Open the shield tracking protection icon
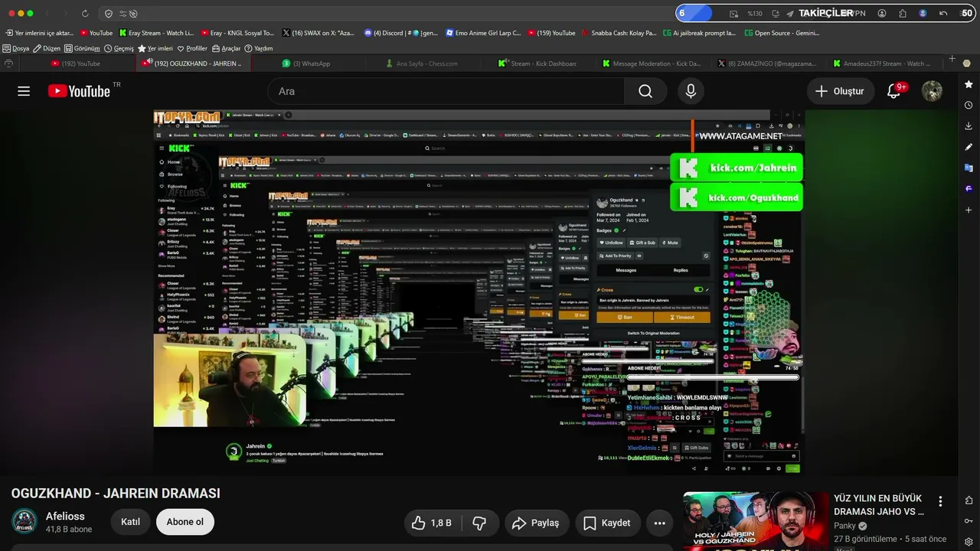The image size is (980, 551). [x=108, y=14]
